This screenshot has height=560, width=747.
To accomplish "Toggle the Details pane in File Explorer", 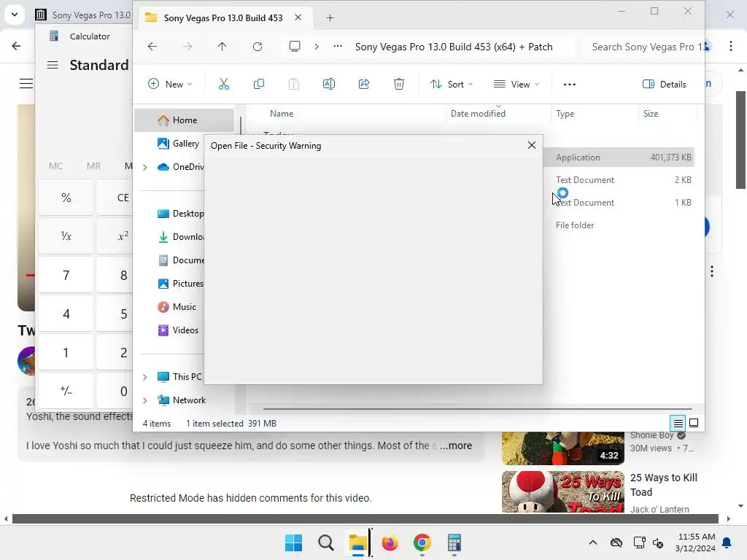I will [664, 85].
